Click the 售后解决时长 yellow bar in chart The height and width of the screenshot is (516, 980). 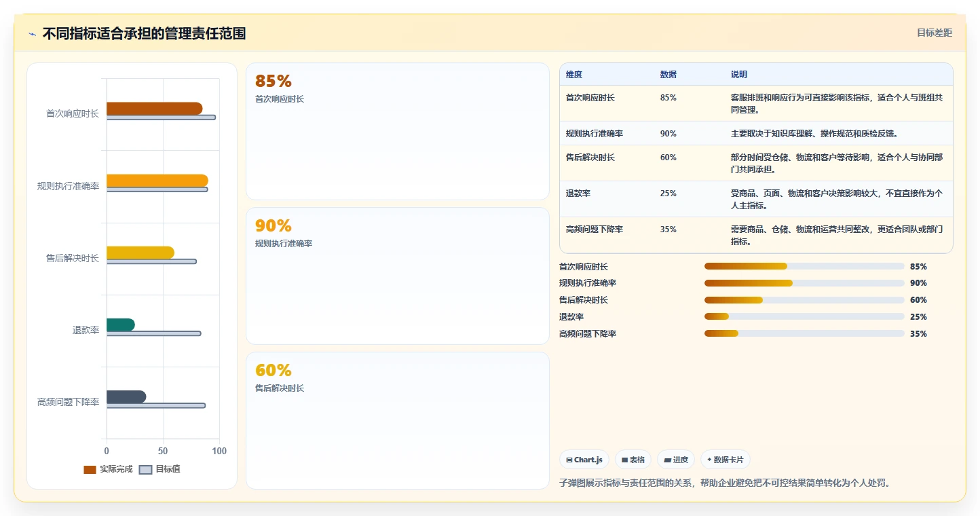click(x=140, y=253)
